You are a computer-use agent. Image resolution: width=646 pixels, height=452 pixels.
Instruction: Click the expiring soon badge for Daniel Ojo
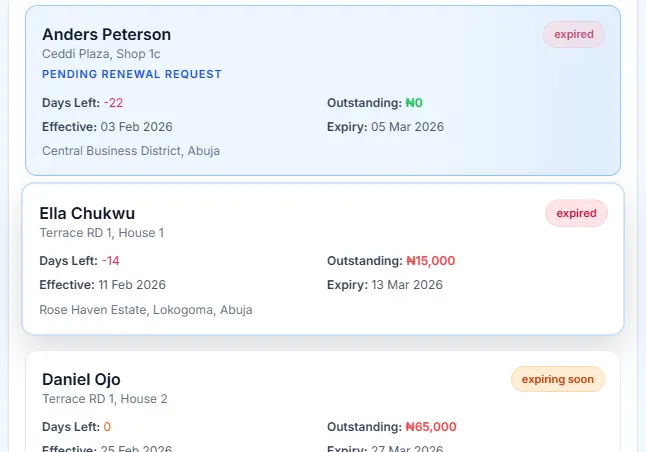[558, 379]
